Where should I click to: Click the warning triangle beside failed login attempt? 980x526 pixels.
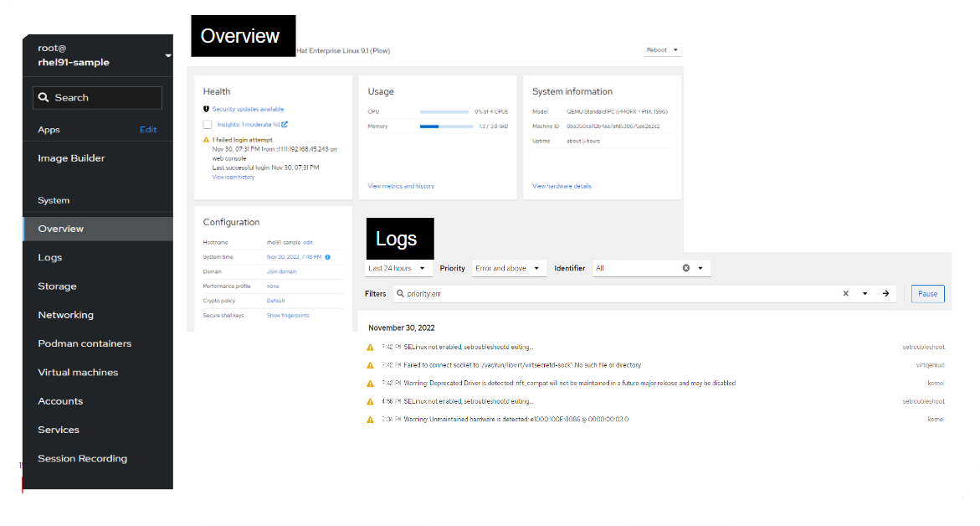pos(206,140)
